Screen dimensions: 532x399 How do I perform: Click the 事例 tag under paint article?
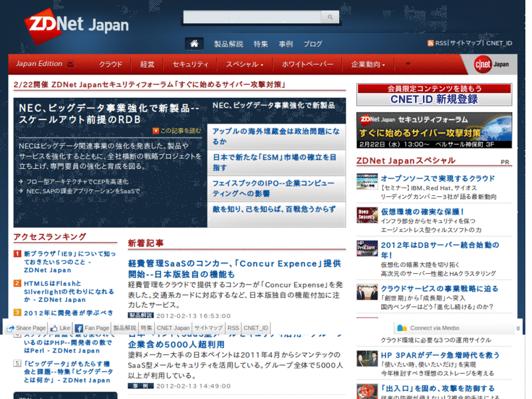click(140, 386)
